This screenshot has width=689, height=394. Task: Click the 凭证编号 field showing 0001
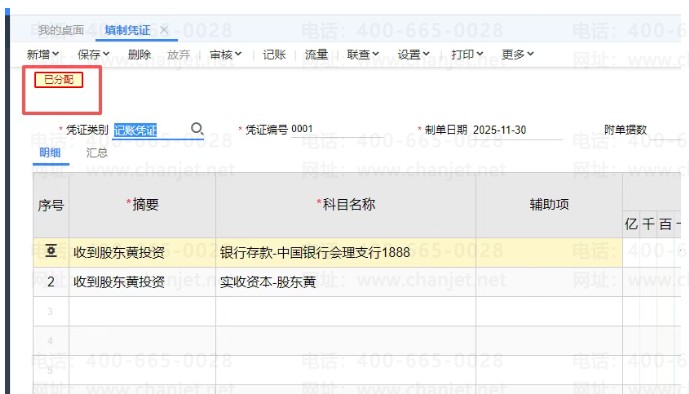337,129
